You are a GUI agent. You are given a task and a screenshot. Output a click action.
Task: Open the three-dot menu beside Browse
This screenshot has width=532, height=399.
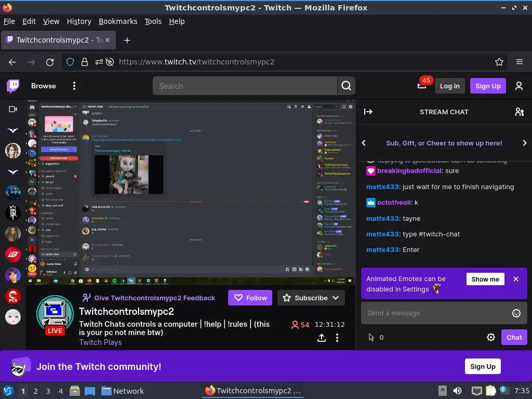pos(74,86)
